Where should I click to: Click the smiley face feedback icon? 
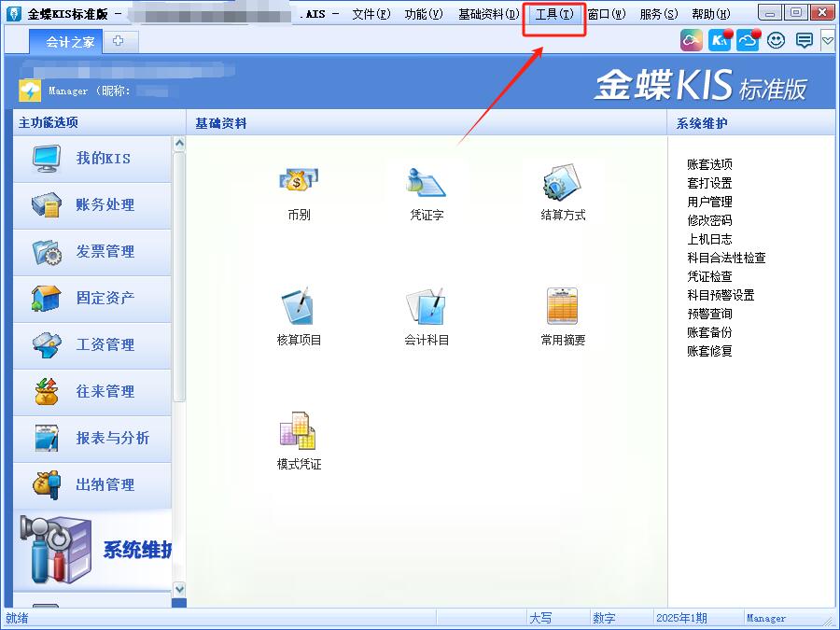pos(776,40)
